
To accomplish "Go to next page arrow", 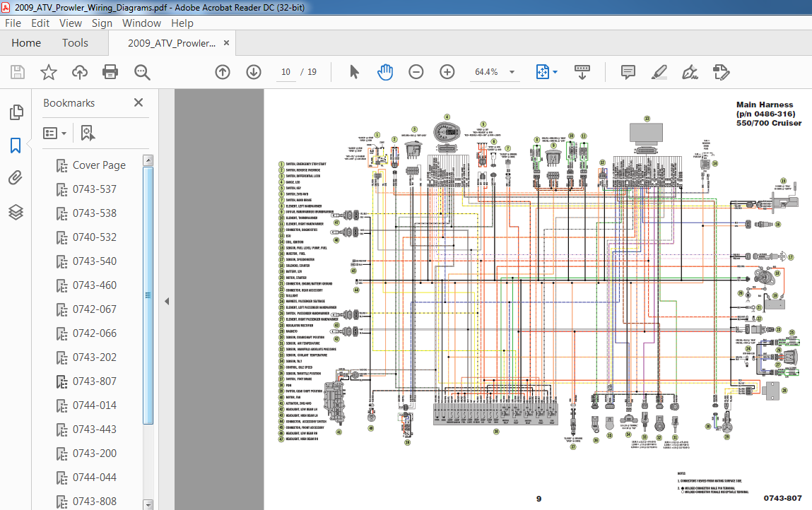I will 254,72.
